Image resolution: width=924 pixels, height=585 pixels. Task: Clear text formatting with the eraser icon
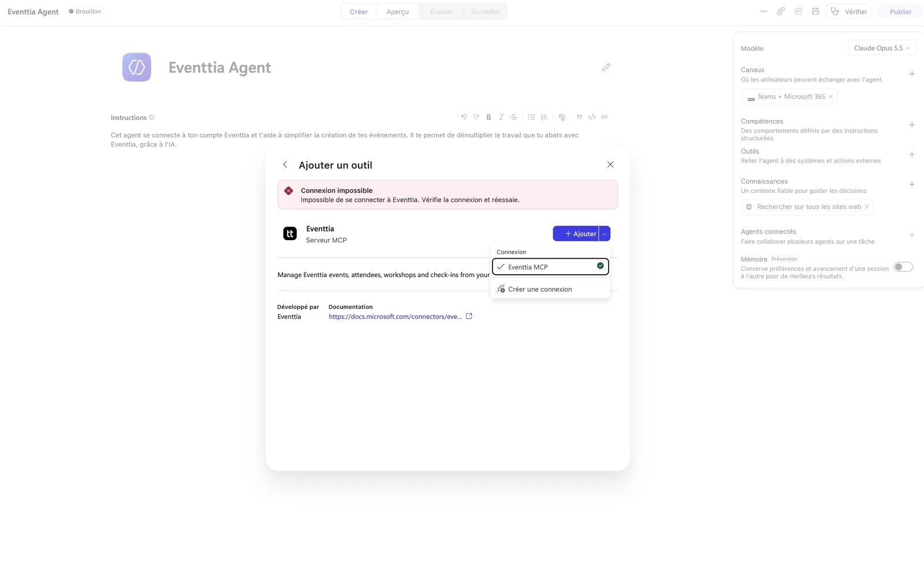pos(562,117)
